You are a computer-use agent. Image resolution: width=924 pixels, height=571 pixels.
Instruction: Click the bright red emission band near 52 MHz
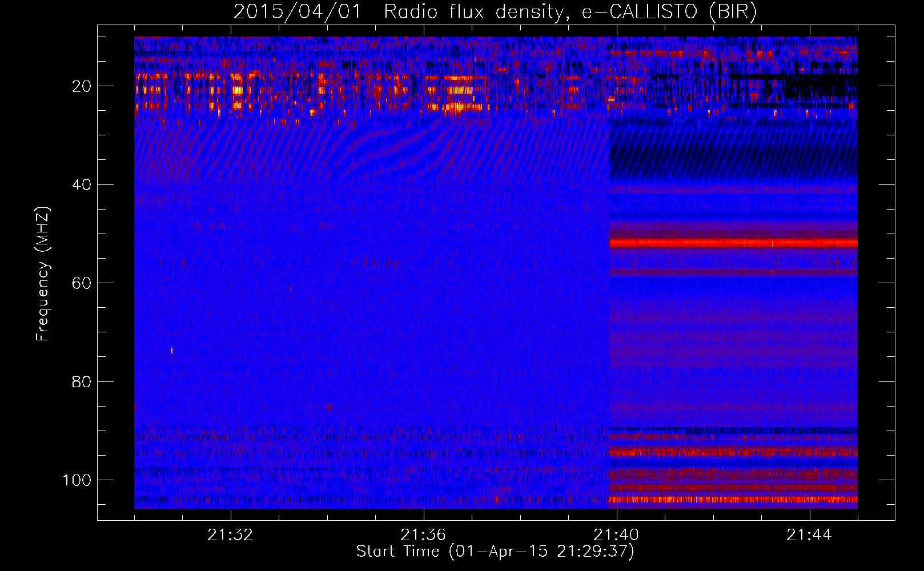[x=733, y=243]
